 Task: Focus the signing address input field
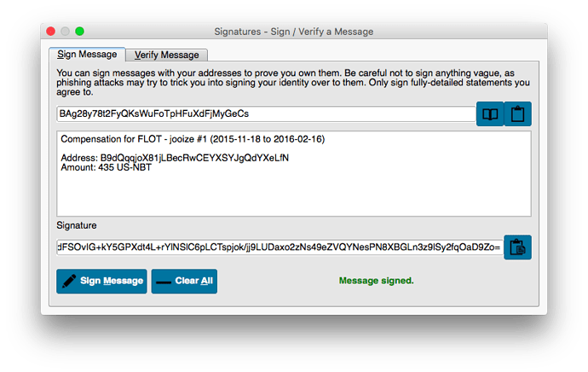pyautogui.click(x=266, y=113)
